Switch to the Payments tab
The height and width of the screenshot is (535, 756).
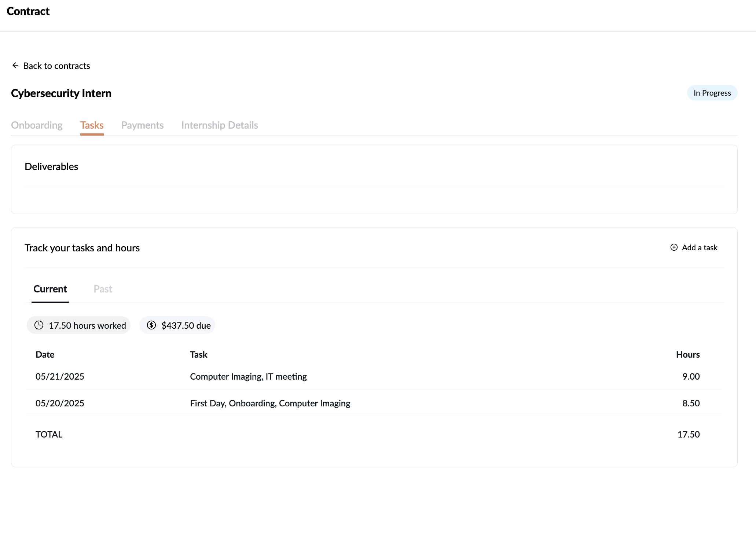pos(142,125)
